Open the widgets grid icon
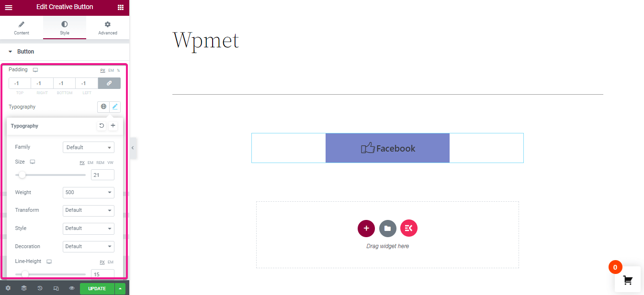This screenshot has height=295, width=644. [x=120, y=8]
